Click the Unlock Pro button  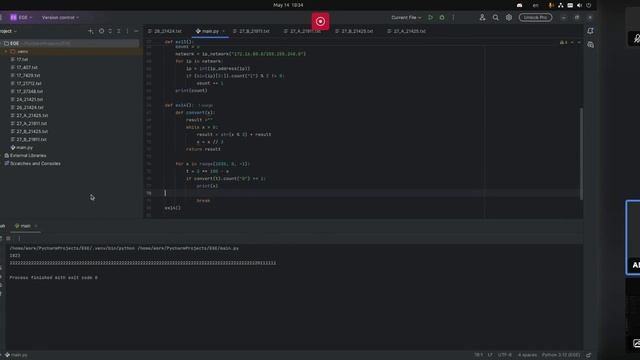tap(535, 18)
